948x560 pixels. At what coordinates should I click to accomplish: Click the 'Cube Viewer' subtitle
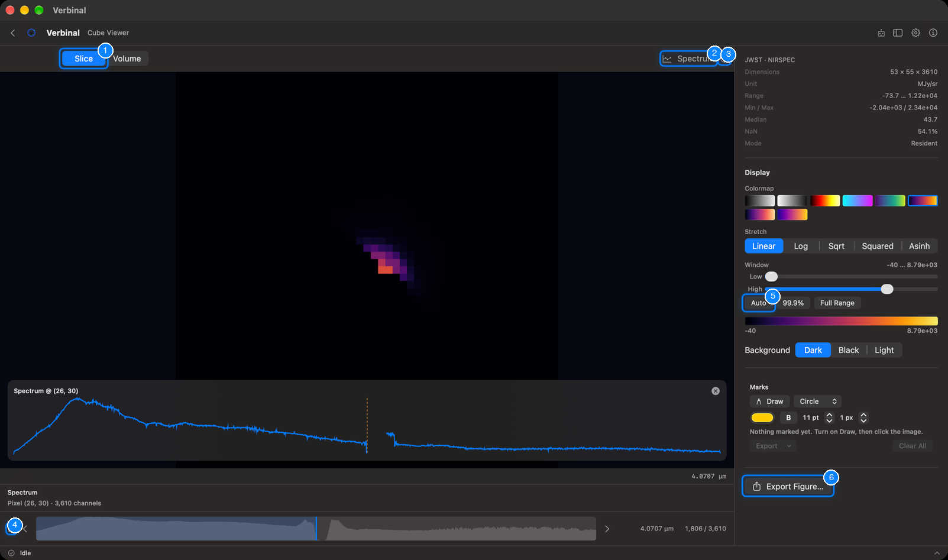click(108, 33)
